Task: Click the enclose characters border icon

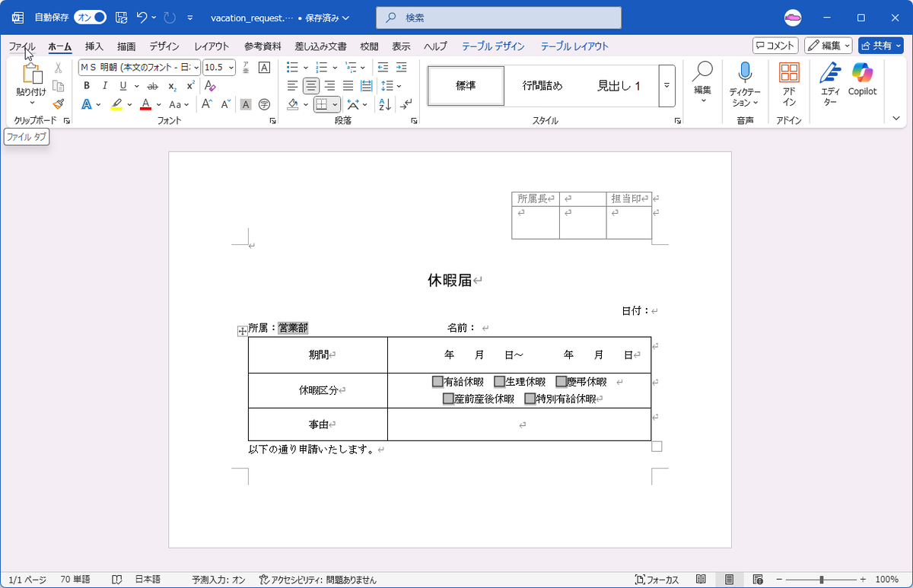Action: point(264,68)
